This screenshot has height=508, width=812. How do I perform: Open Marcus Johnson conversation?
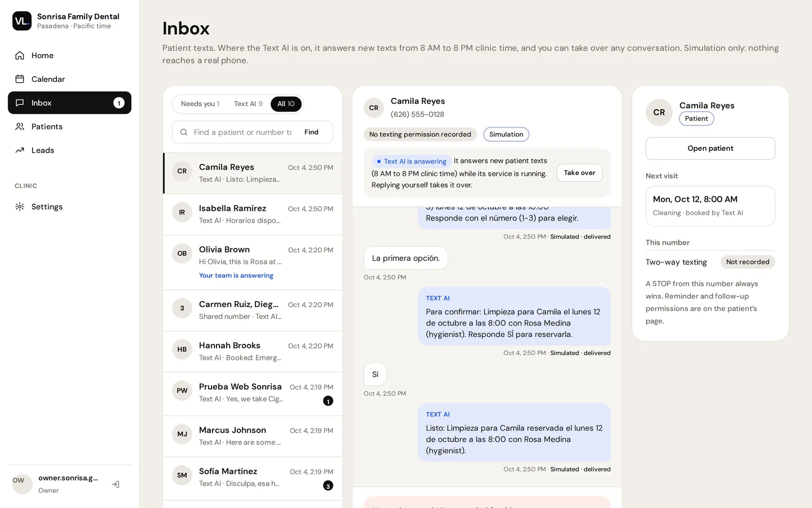point(253,436)
